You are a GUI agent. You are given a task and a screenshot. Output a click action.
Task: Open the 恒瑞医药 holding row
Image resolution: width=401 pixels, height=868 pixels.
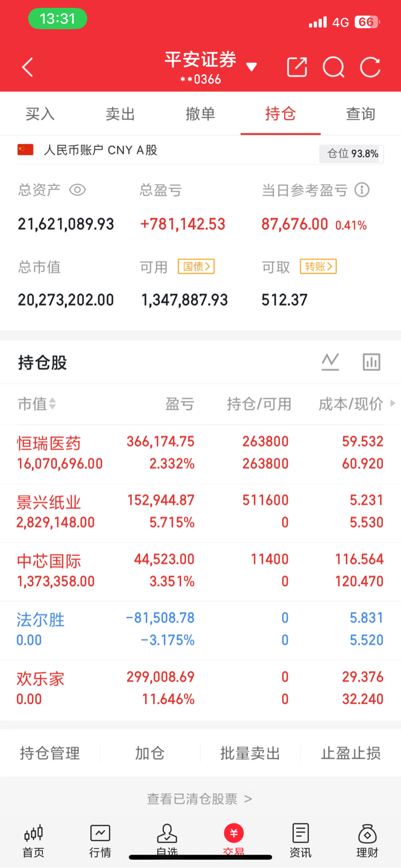pos(200,454)
